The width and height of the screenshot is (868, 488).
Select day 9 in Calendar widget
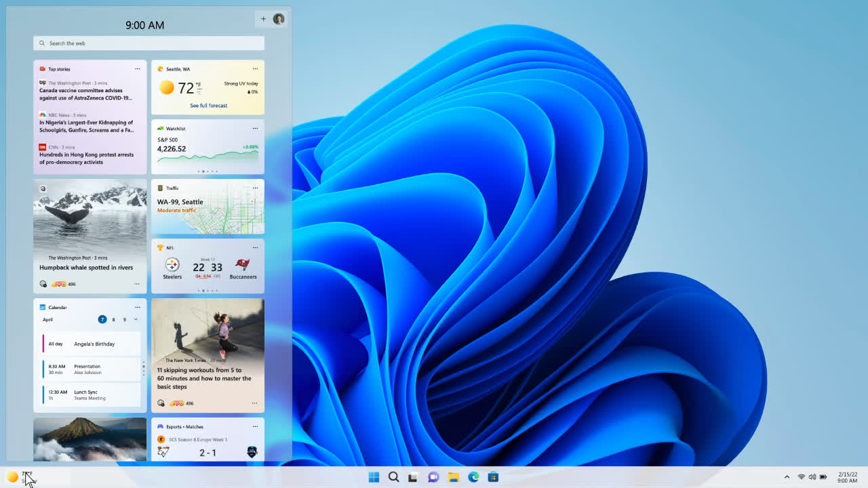[124, 319]
